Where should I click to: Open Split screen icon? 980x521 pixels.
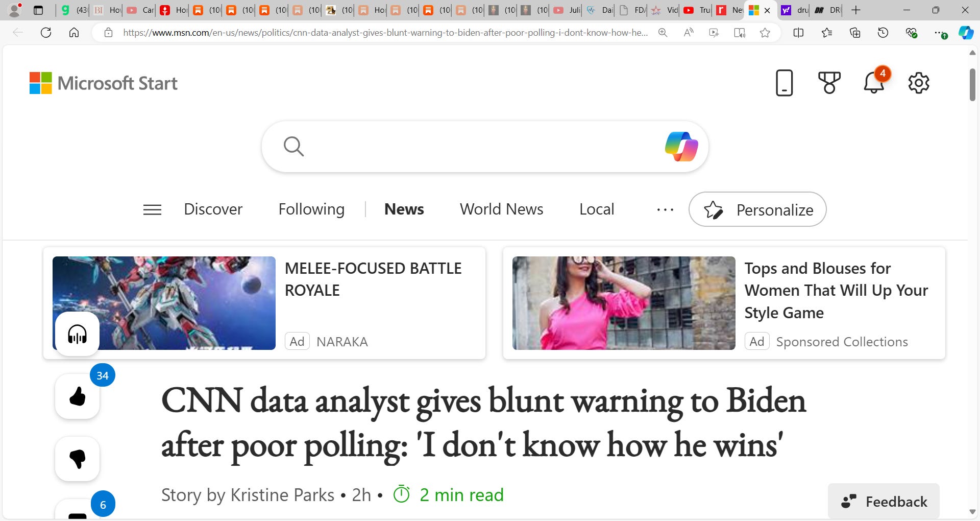tap(798, 33)
